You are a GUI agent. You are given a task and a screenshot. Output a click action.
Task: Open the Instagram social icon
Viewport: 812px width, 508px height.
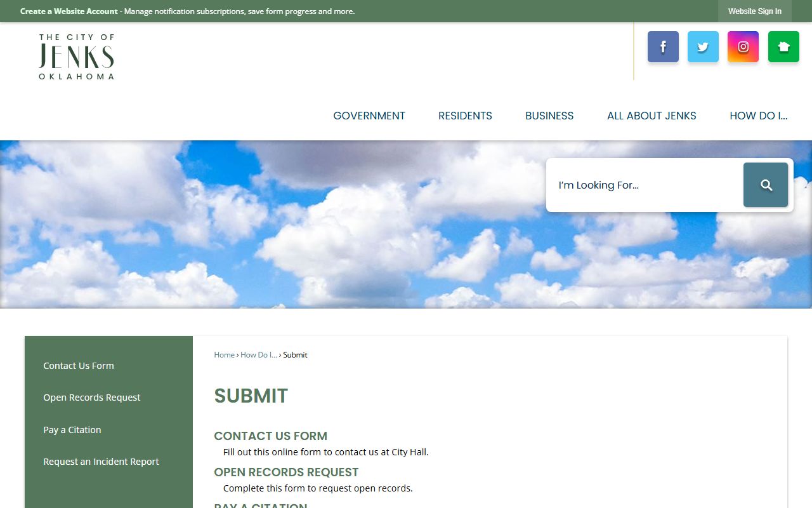point(743,46)
